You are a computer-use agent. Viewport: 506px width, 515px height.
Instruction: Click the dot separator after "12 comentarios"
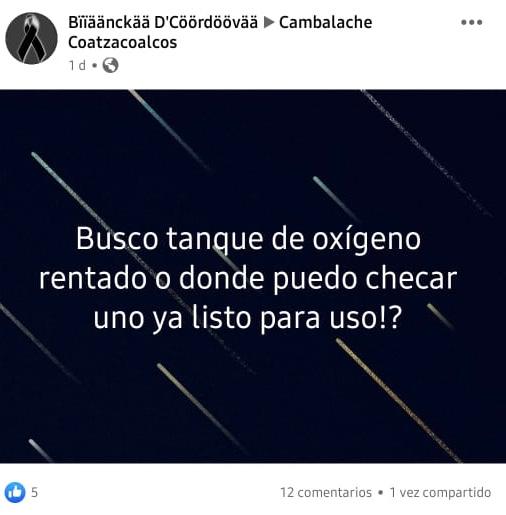380,492
